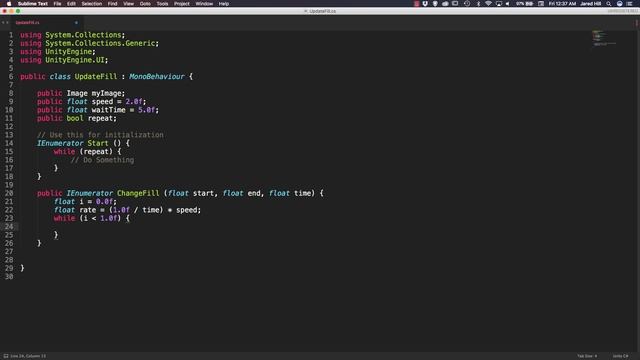Image resolution: width=640 pixels, height=360 pixels.
Task: Click 'ChangeFill' method name on line 20
Action: tap(138, 193)
